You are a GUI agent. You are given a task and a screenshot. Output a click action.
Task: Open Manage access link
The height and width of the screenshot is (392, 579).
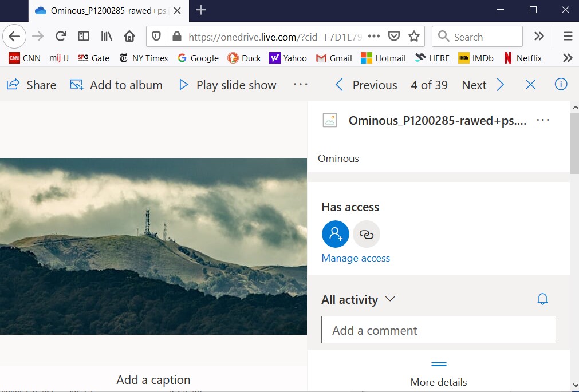click(x=356, y=258)
